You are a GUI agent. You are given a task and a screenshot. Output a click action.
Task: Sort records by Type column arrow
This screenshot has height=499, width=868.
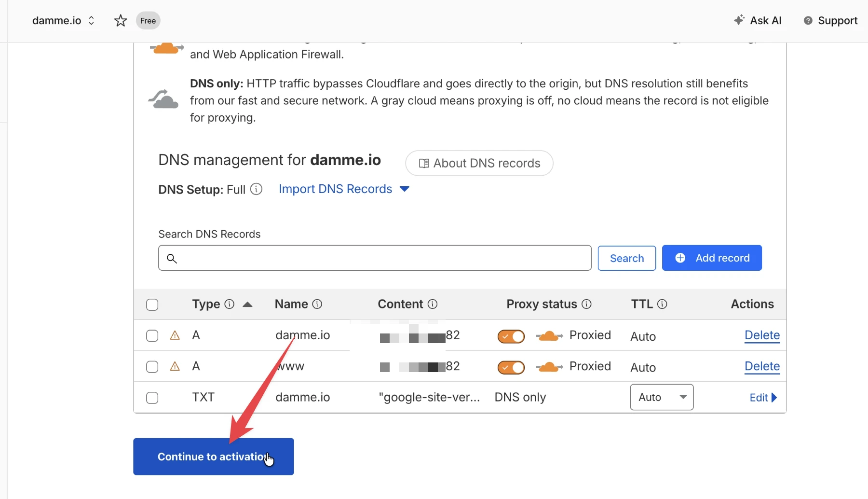pos(247,304)
